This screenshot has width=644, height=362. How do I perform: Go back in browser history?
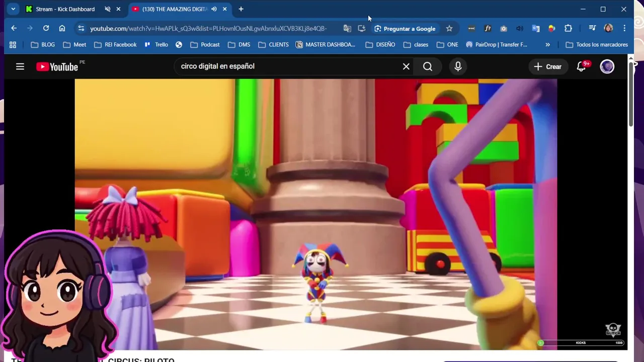pos(14,29)
